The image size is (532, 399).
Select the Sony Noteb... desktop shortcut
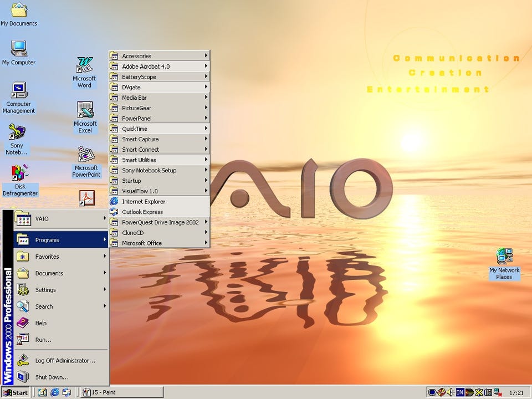coord(16,140)
